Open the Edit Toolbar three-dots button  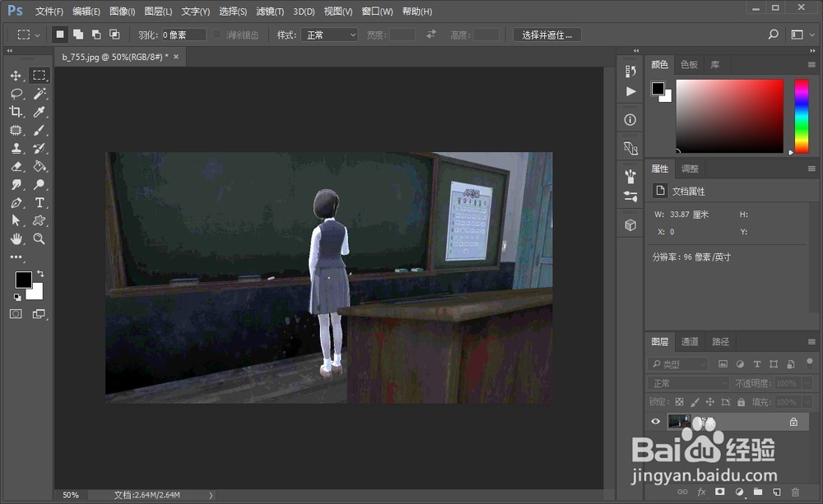click(16, 257)
